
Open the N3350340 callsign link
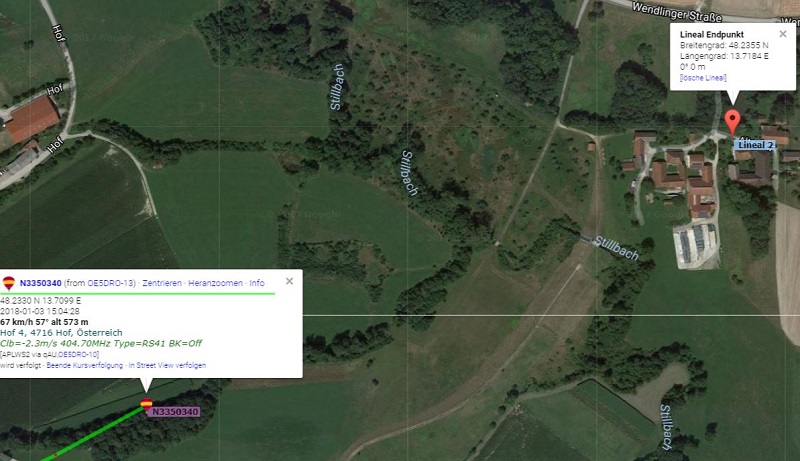40,283
